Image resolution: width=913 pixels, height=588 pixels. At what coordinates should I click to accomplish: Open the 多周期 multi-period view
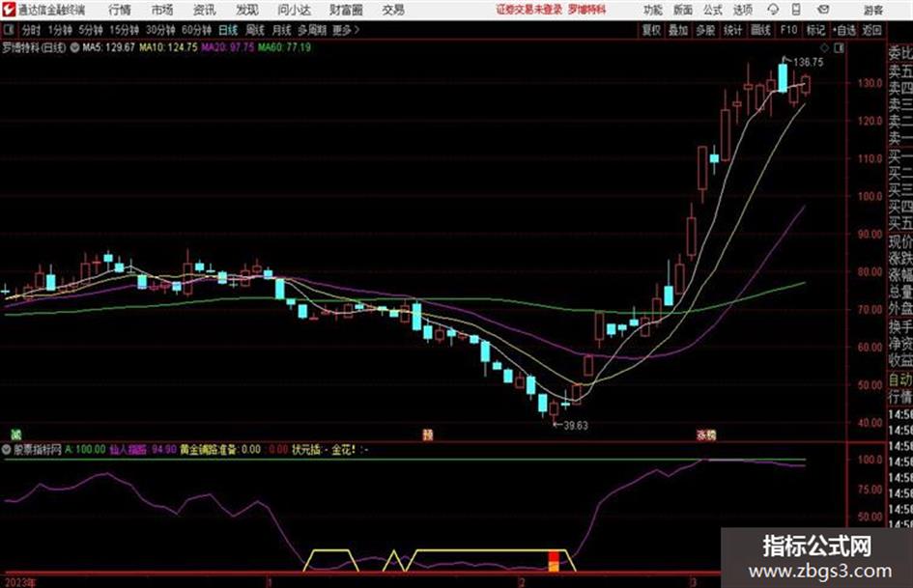coord(312,30)
